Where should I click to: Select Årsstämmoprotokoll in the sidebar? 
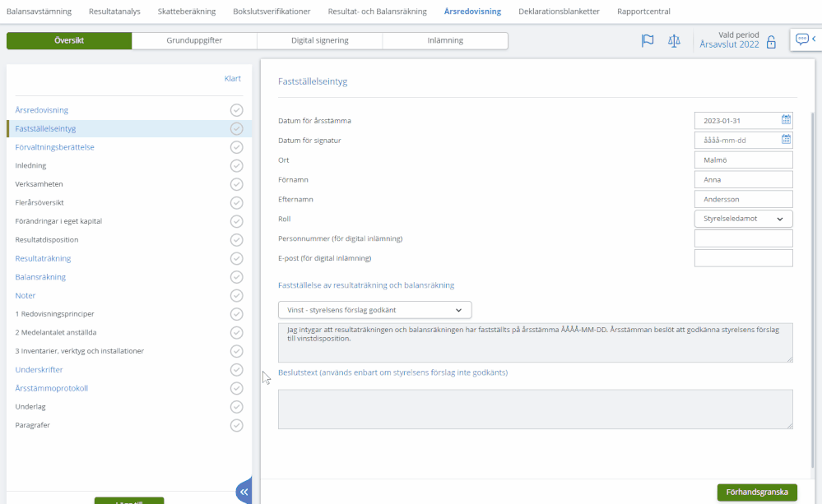coord(51,388)
